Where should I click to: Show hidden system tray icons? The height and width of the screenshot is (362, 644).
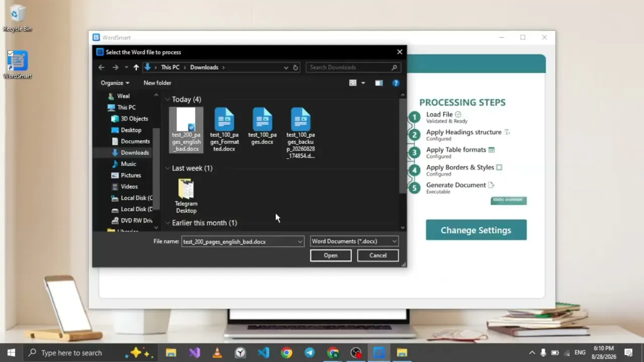pyautogui.click(x=532, y=352)
